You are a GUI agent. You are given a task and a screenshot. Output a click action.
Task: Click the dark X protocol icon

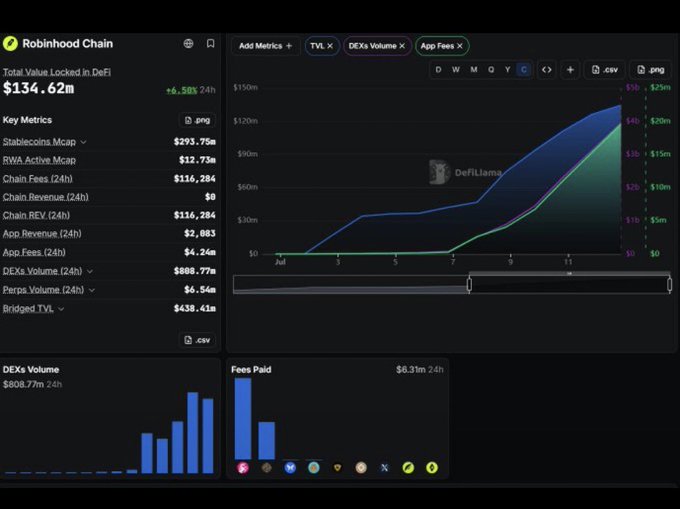[x=385, y=468]
